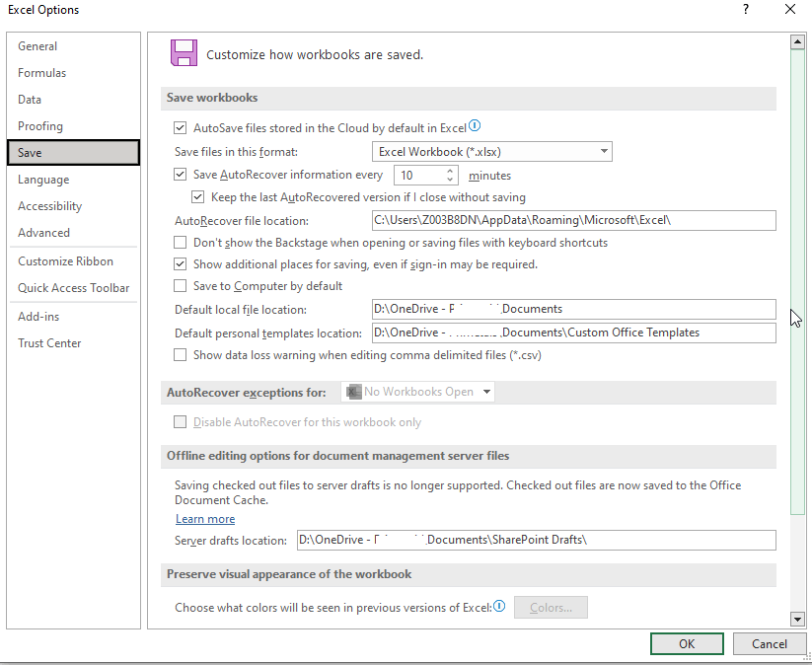
Task: Toggle Save AutoRecover information checkbox
Action: tap(180, 175)
